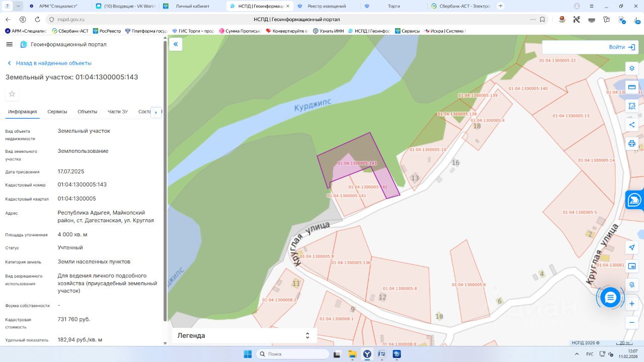Open the tab list dropdown arrow
Image resolution: width=644 pixels, height=362 pixels.
click(19, 6)
